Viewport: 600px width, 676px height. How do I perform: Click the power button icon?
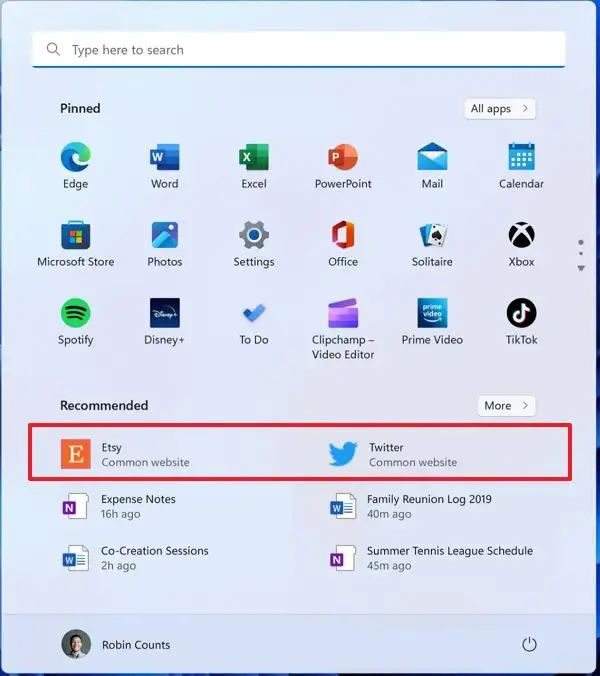point(529,645)
